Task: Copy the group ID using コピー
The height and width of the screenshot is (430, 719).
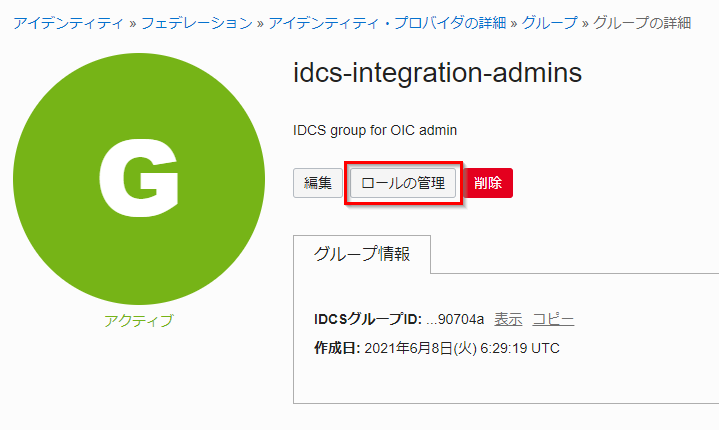Action: (x=553, y=319)
